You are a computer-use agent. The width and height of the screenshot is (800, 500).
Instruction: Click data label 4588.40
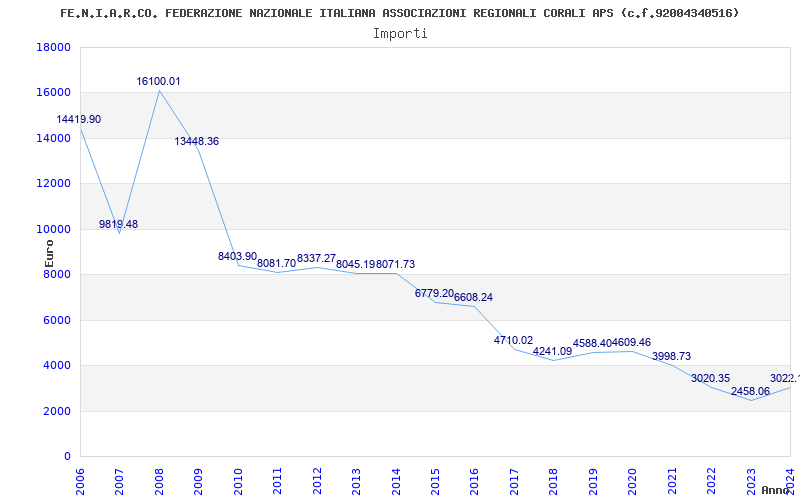coord(592,343)
